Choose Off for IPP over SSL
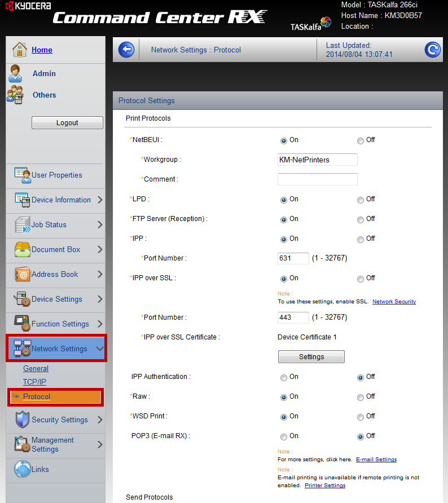 coord(361,279)
